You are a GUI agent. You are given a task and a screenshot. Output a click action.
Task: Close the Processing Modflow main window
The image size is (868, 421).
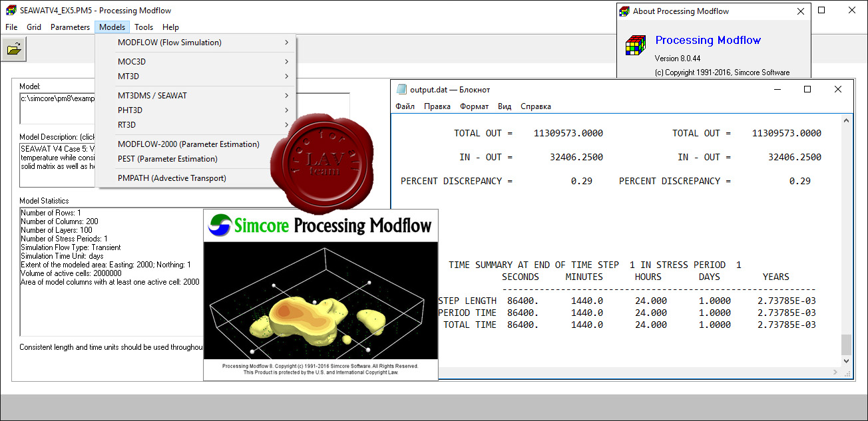click(852, 10)
